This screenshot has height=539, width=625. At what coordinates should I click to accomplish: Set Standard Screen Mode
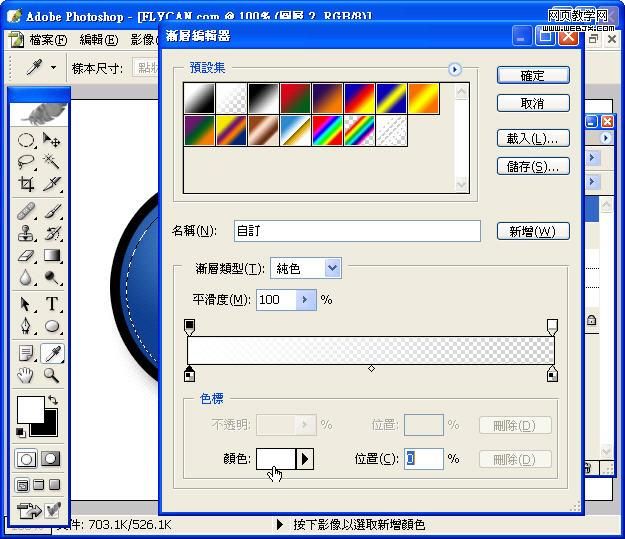[22, 485]
